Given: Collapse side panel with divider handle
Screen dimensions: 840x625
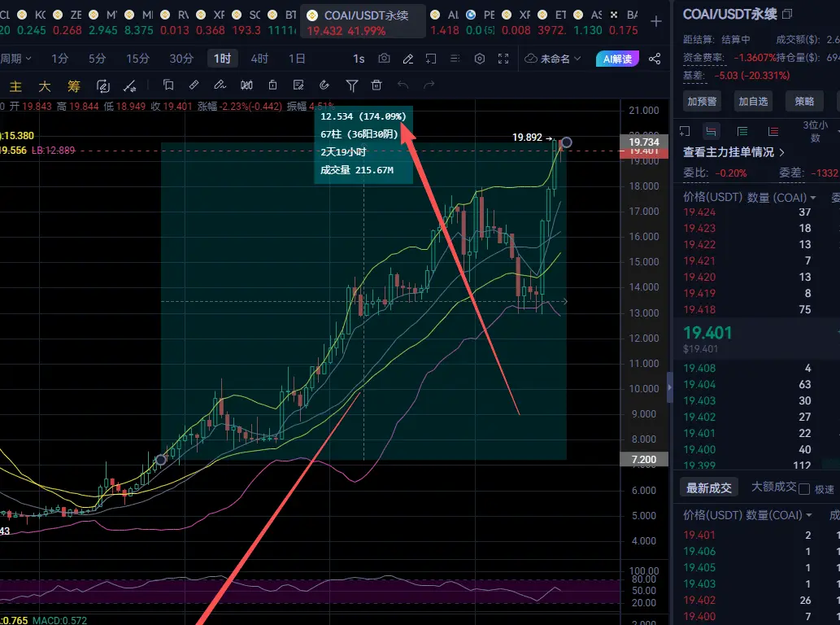Looking at the screenshot, I should (670, 387).
